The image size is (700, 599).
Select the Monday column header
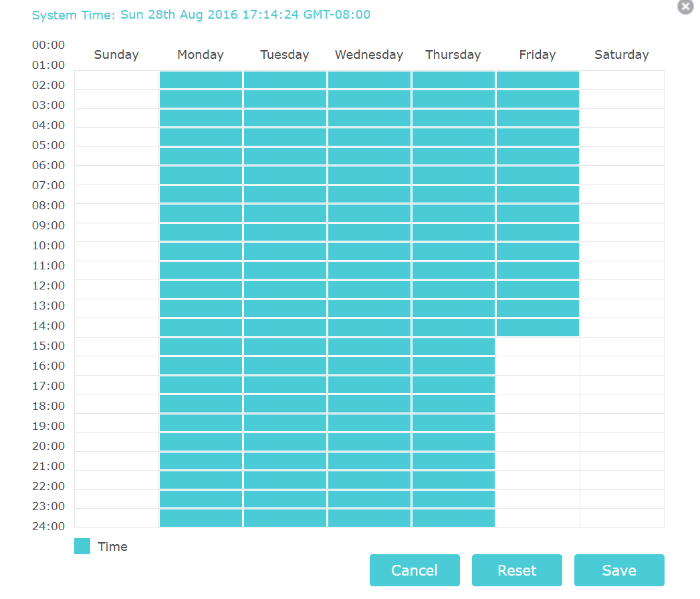tap(201, 55)
